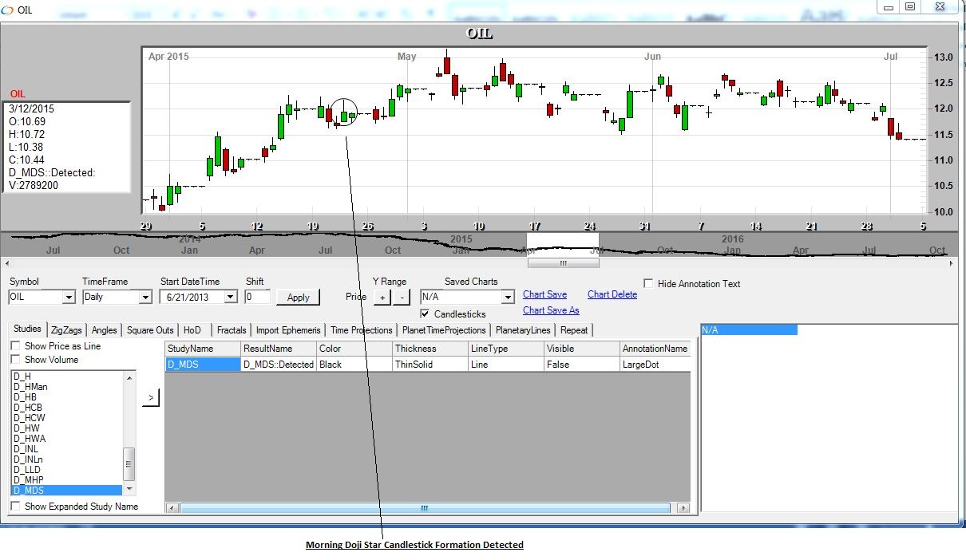This screenshot has width=966, height=560.
Task: Open the Symbol dropdown
Action: pos(69,297)
